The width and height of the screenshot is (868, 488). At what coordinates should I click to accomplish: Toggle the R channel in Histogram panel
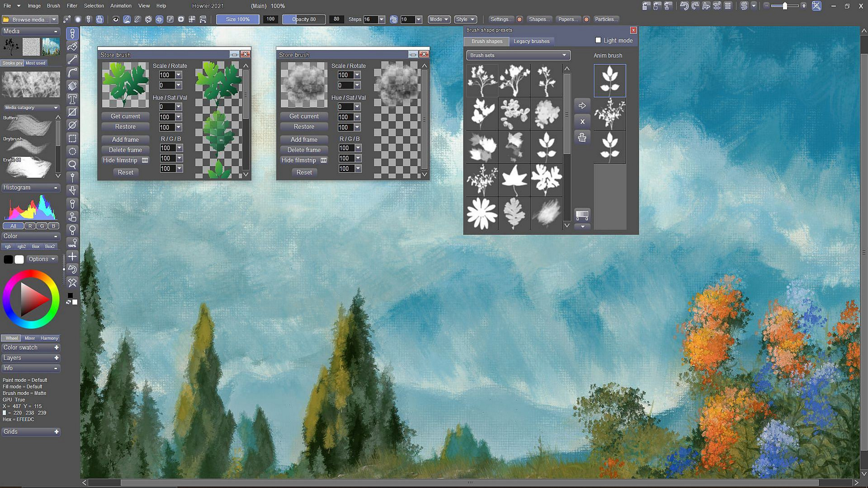coord(30,226)
